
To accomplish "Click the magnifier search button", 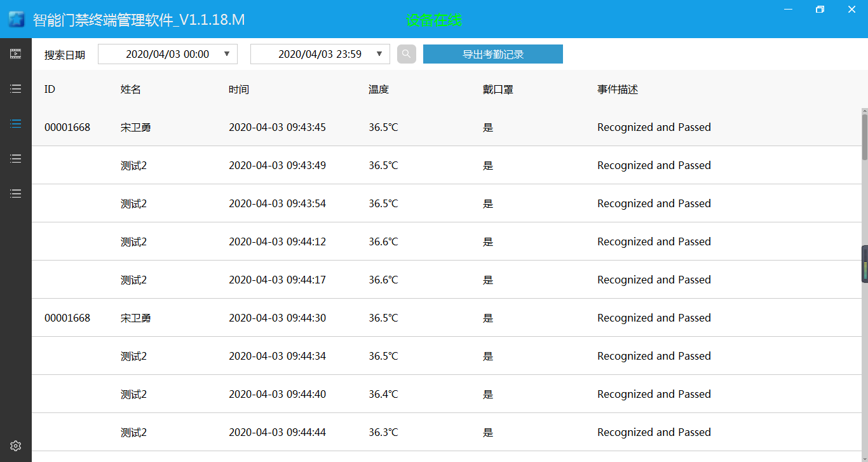I will 407,54.
